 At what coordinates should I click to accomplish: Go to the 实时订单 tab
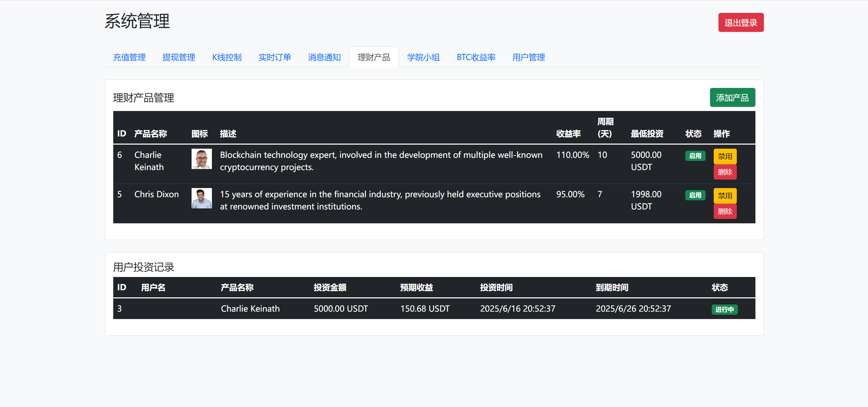pos(275,57)
